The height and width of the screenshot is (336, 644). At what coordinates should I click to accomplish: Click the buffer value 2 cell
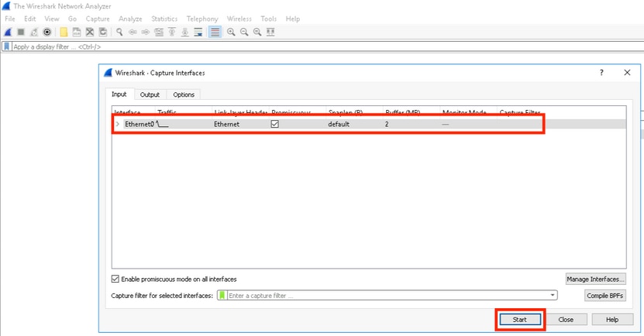coord(387,124)
